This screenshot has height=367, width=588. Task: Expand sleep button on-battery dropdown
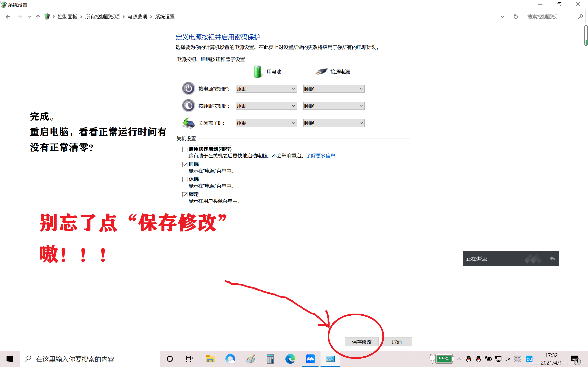[266, 106]
